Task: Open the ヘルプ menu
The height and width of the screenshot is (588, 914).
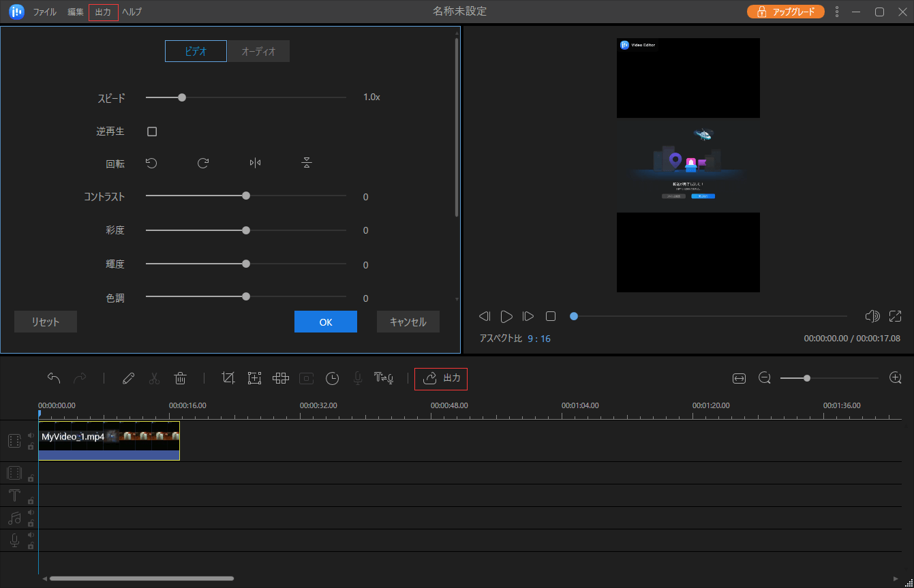Action: pos(132,12)
